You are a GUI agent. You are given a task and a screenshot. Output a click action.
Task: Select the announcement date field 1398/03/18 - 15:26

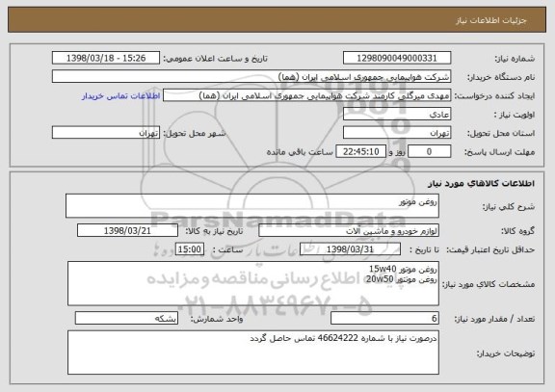click(106, 58)
